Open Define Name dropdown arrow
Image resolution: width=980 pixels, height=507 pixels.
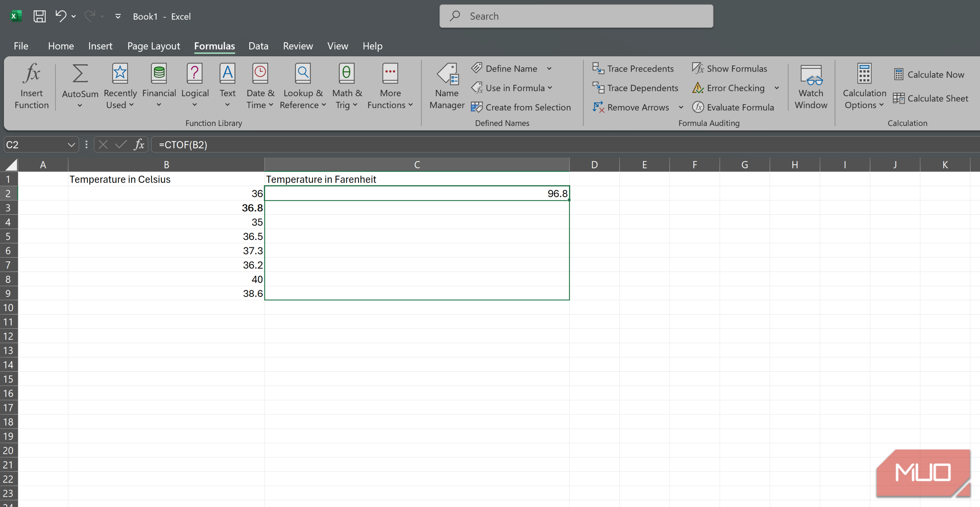click(549, 68)
